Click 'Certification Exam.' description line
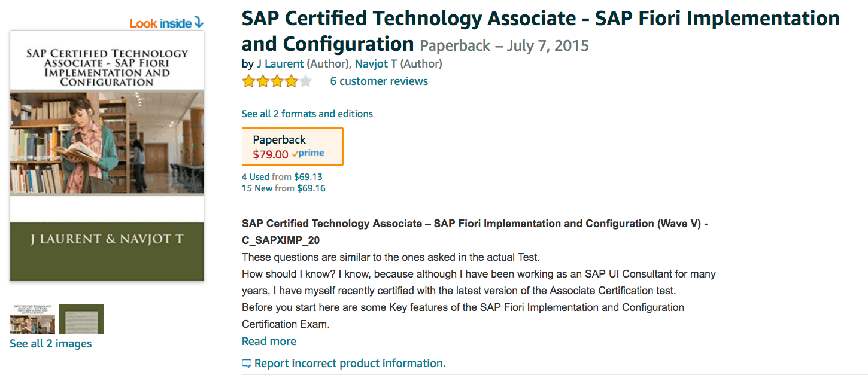Viewport: 868px width, 375px height. [286, 324]
